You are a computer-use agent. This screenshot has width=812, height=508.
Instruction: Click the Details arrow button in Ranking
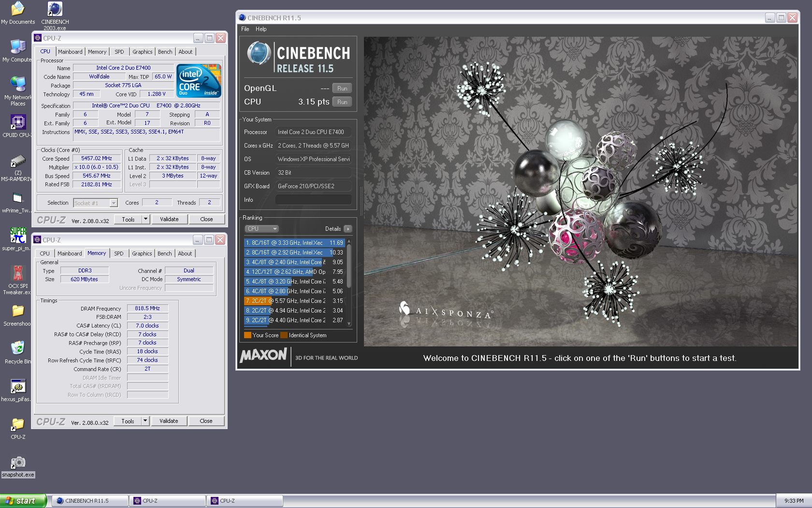pyautogui.click(x=348, y=229)
